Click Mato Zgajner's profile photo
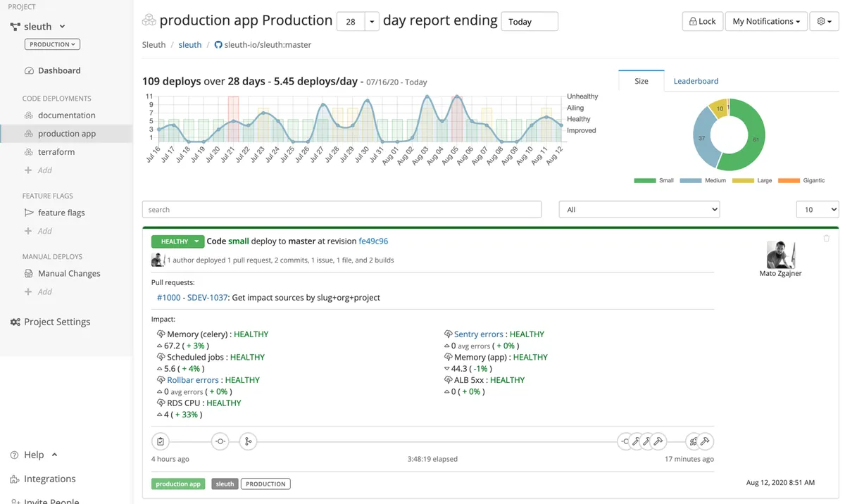Image resolution: width=845 pixels, height=504 pixels. pyautogui.click(x=780, y=254)
